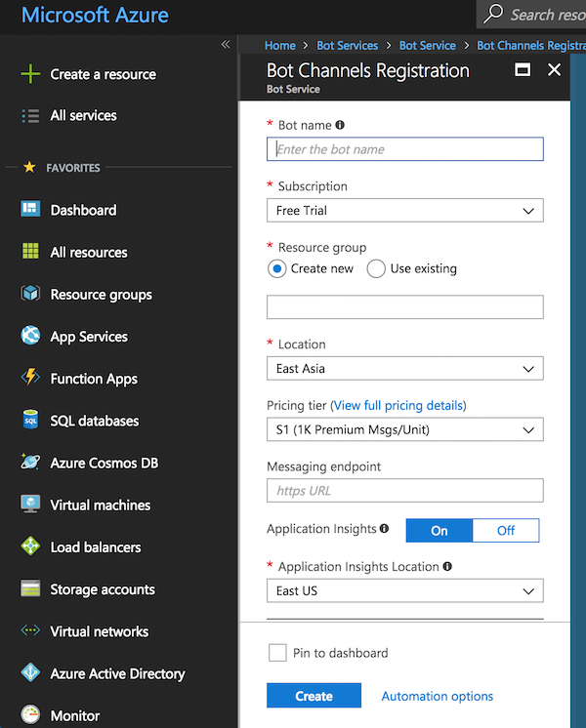The image size is (586, 728).
Task: Open the Location dropdown showing East Asia
Action: pyautogui.click(x=404, y=368)
